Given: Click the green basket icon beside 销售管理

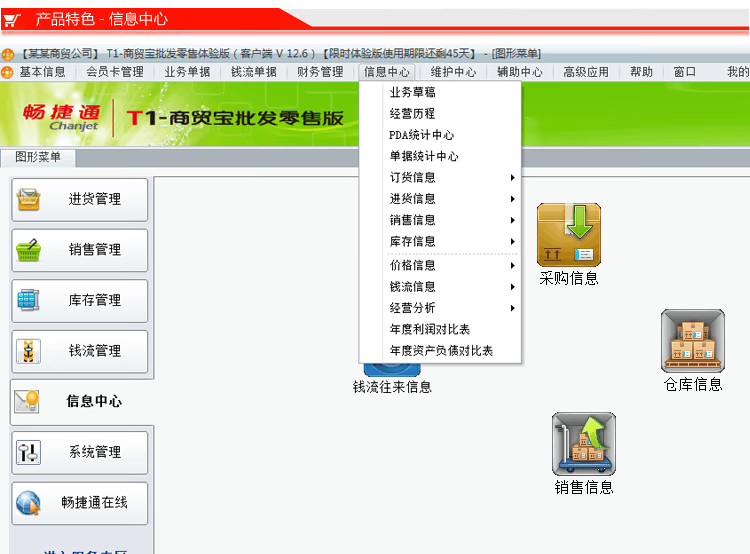Looking at the screenshot, I should pyautogui.click(x=28, y=250).
